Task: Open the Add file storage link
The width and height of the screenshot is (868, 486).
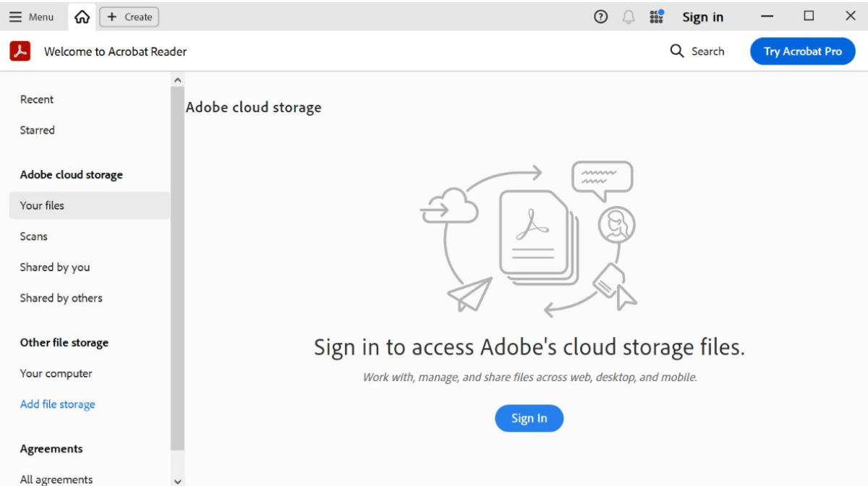Action: [57, 404]
